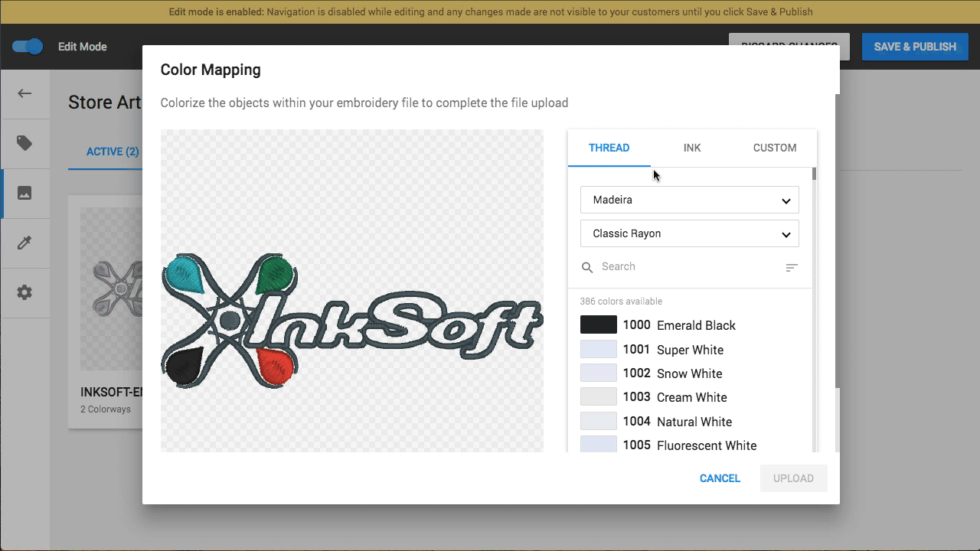Open the ACTIVE (2) tab
980x551 pixels.
(113, 152)
